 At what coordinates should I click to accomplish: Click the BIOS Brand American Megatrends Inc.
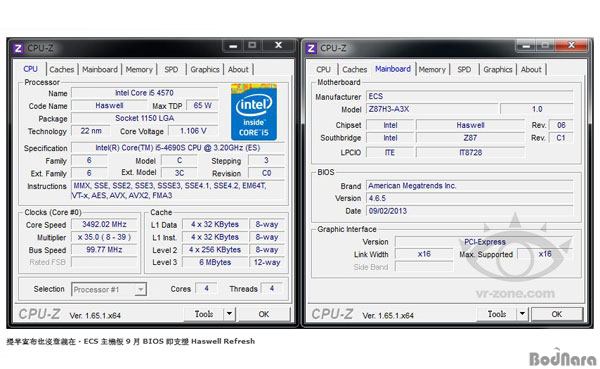pyautogui.click(x=470, y=186)
